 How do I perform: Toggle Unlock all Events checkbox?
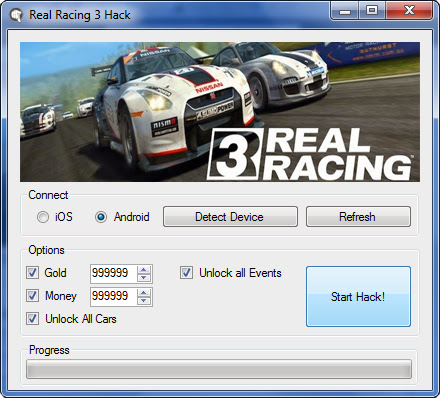coord(186,272)
